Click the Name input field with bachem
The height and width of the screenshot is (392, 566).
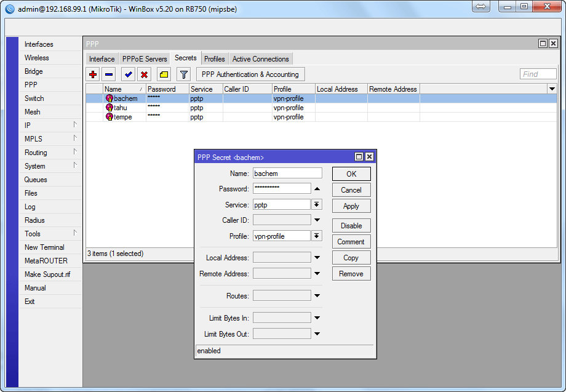(x=287, y=173)
